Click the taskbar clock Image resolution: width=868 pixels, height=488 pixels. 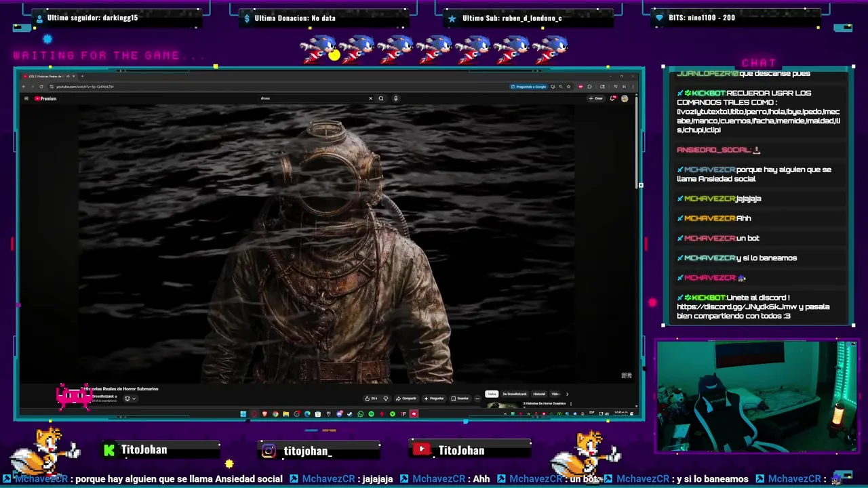(x=621, y=413)
